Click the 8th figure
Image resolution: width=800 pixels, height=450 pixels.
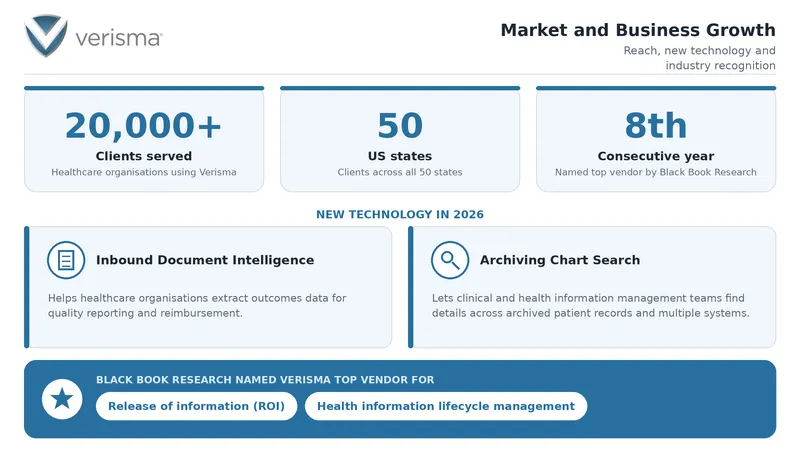656,126
